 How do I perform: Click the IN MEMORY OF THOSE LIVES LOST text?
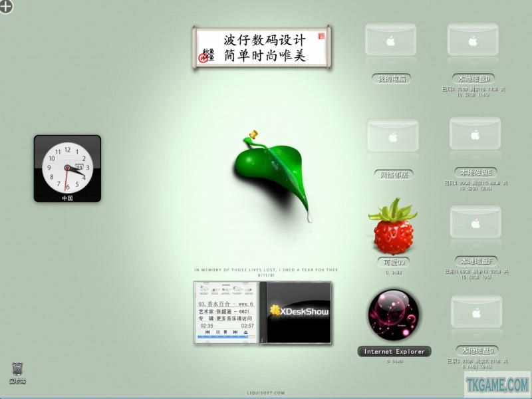266,270
